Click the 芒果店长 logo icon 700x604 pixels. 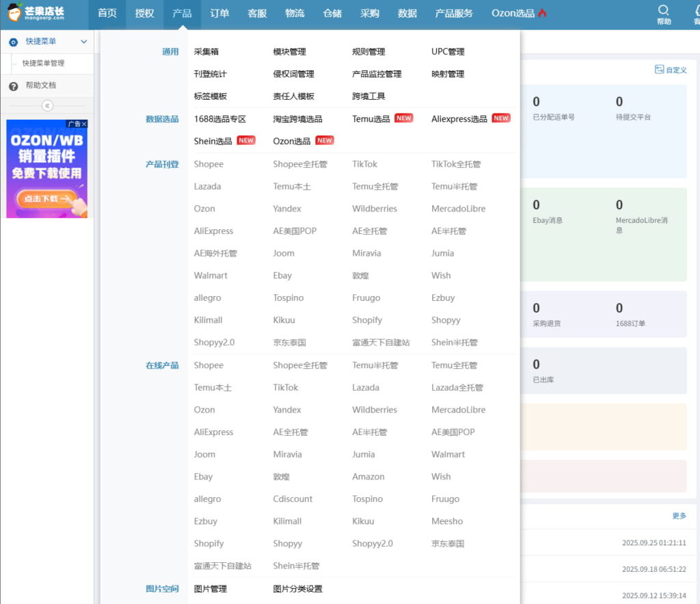15,12
